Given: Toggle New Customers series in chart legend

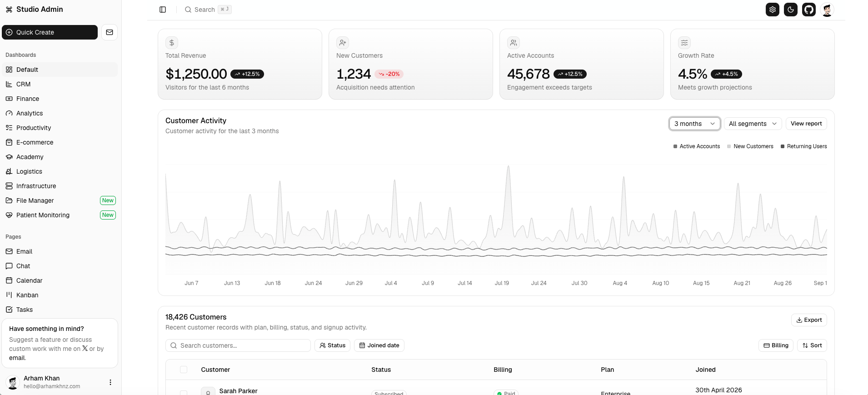Looking at the screenshot, I should click(750, 146).
